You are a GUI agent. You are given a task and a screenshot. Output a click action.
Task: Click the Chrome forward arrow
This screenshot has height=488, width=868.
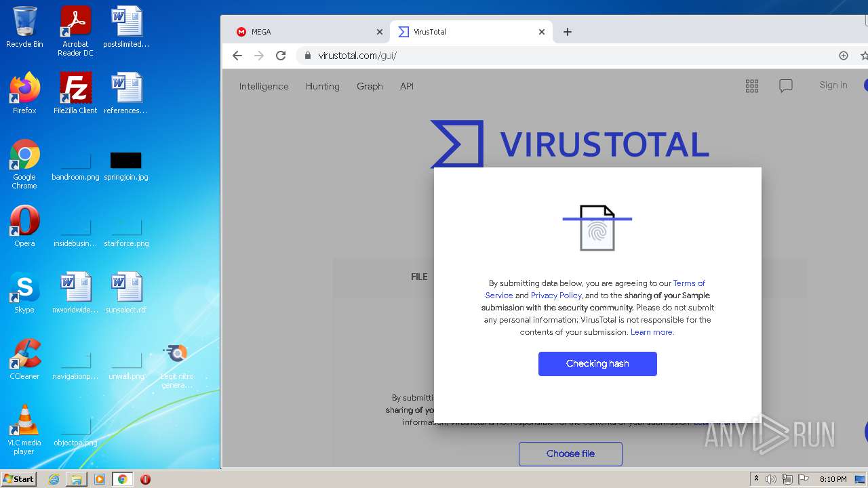[x=258, y=56]
